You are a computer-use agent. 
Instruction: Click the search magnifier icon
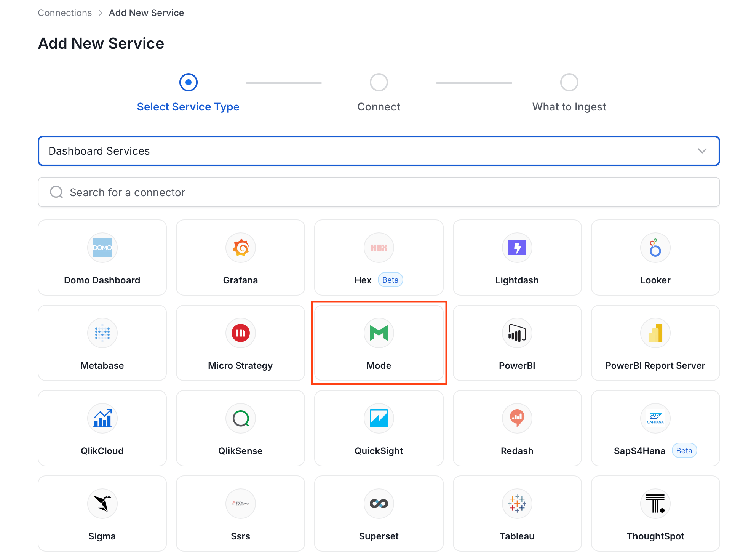pos(56,192)
